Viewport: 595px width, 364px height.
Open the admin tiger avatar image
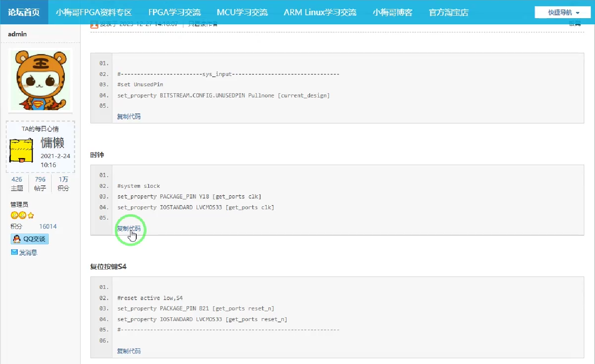[x=40, y=80]
